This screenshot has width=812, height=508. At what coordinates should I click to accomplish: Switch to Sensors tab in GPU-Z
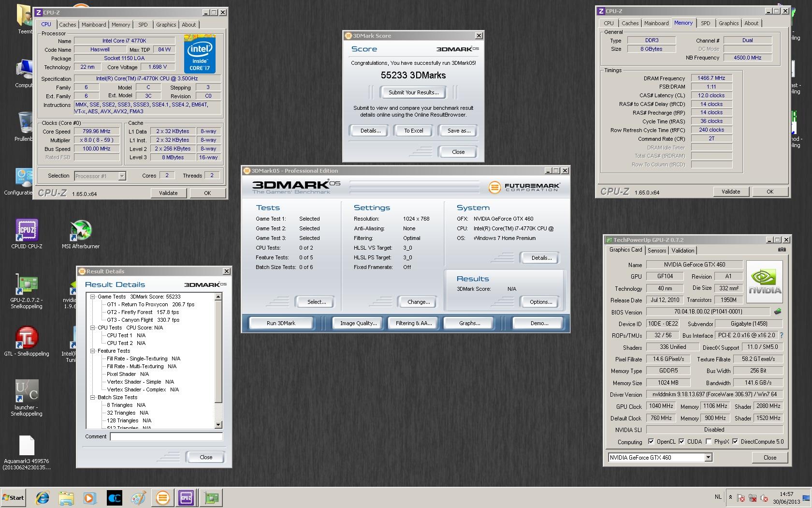pos(657,250)
